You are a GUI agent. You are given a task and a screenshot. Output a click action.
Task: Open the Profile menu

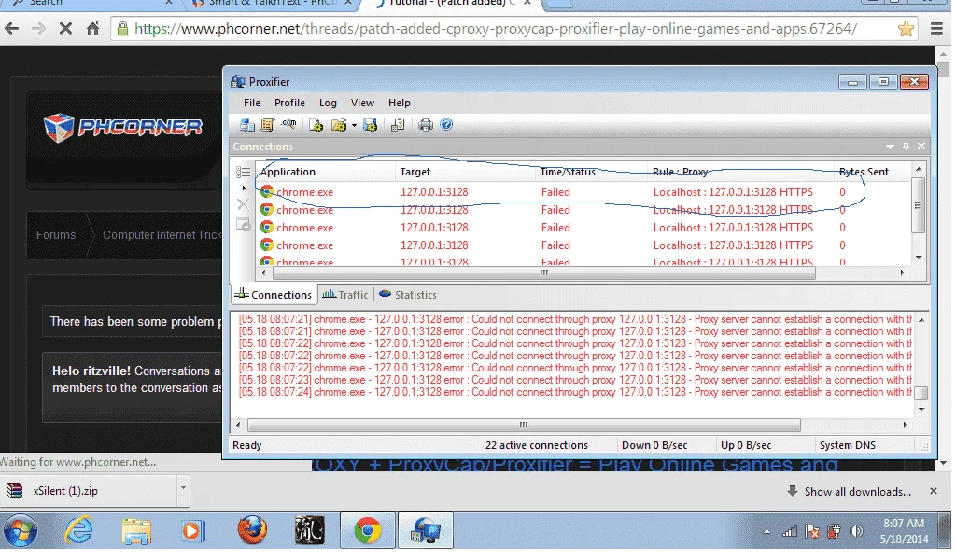(290, 103)
